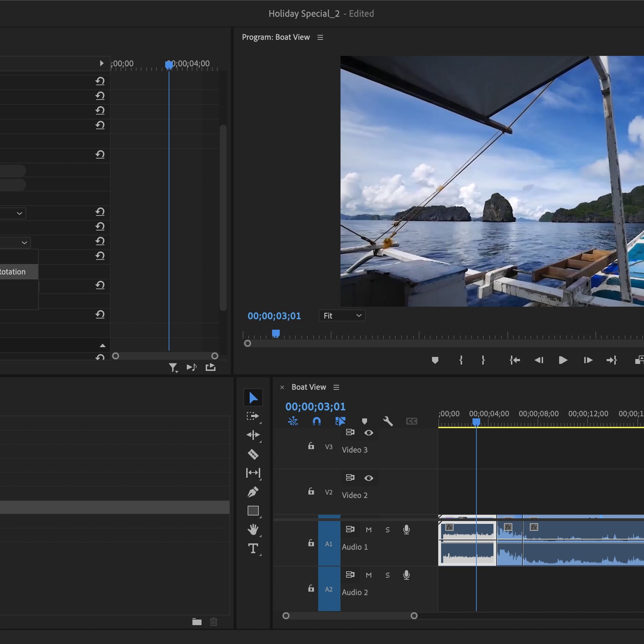Click the Step Forward one frame button
Image resolution: width=644 pixels, height=644 pixels.
(x=588, y=360)
